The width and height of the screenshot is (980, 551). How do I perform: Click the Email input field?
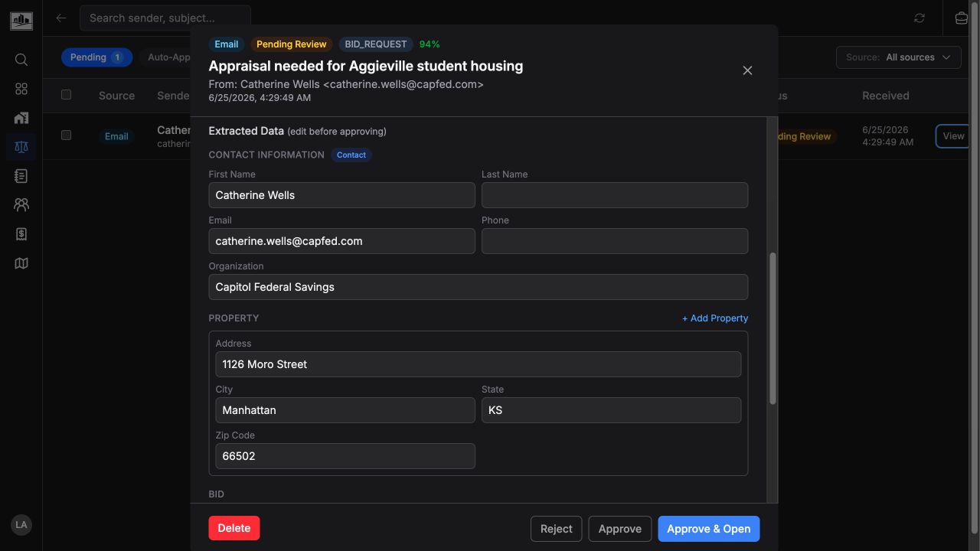pyautogui.click(x=341, y=241)
